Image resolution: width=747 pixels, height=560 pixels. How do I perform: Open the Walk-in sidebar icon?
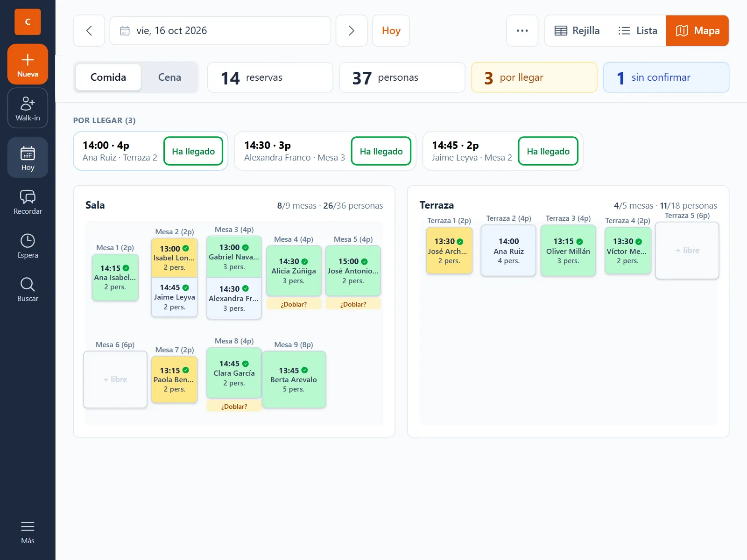(28, 108)
